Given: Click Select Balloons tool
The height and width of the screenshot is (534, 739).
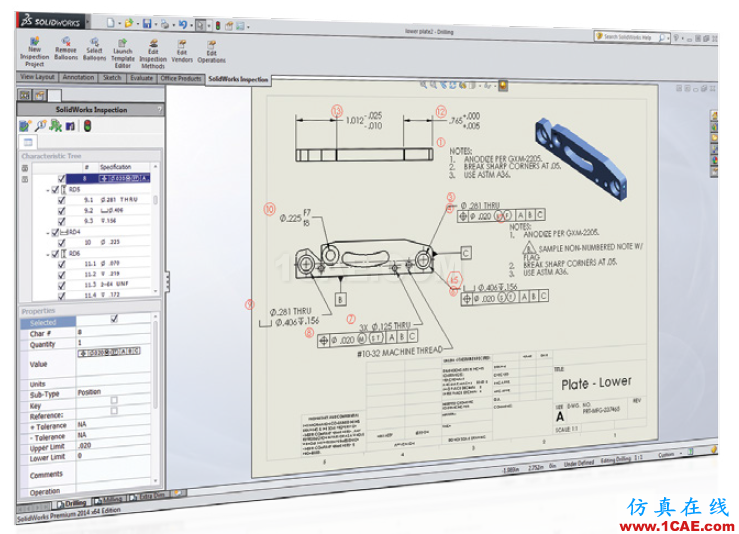Looking at the screenshot, I should pyautogui.click(x=94, y=49).
